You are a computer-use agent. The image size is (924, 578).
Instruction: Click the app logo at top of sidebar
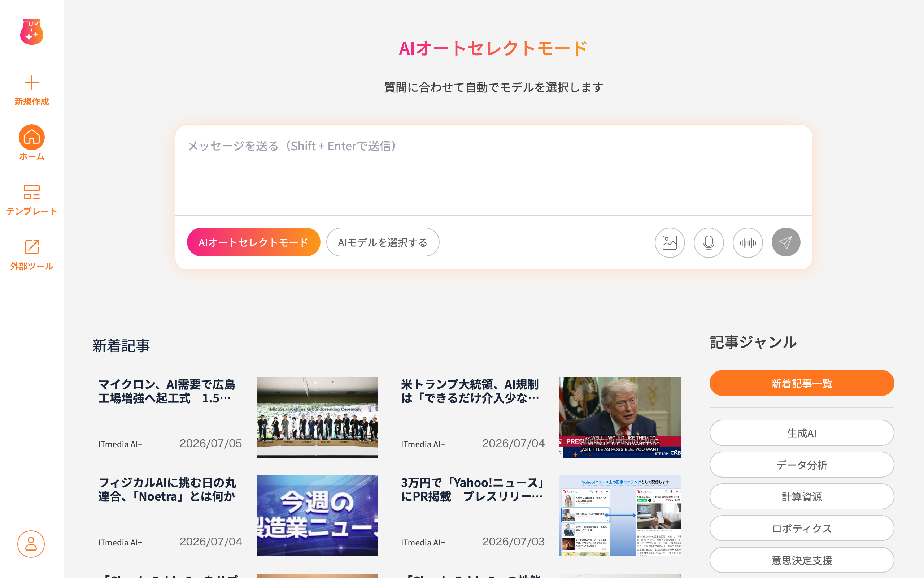(x=32, y=32)
